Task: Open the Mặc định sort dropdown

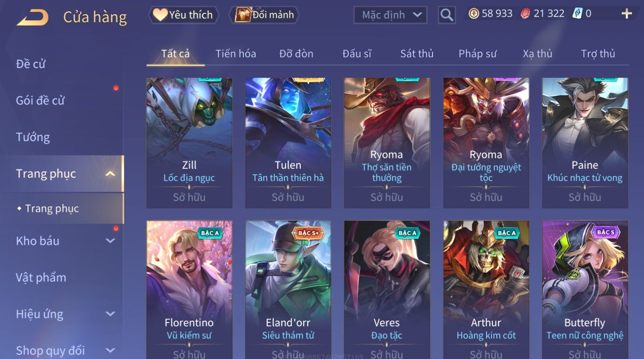Action: (390, 15)
